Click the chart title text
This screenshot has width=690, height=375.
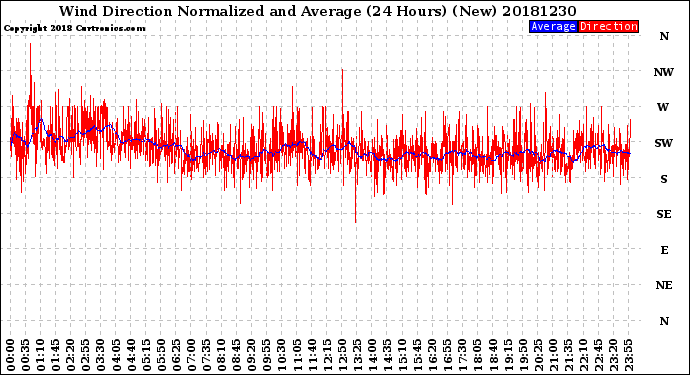(318, 11)
